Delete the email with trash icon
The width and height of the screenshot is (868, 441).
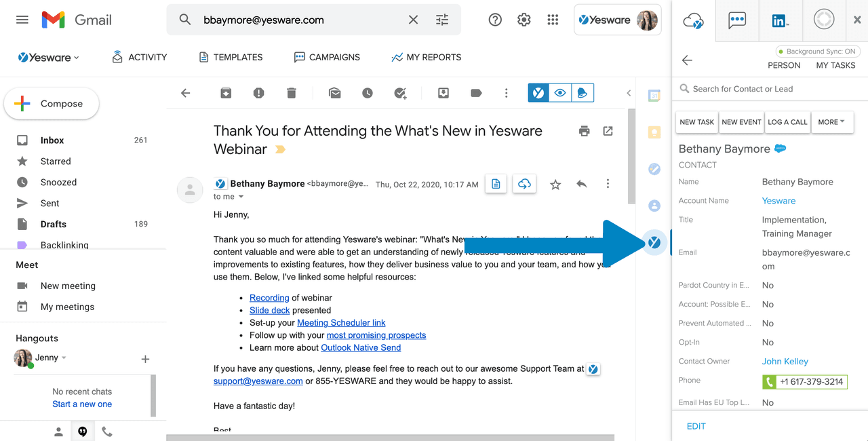tap(291, 93)
